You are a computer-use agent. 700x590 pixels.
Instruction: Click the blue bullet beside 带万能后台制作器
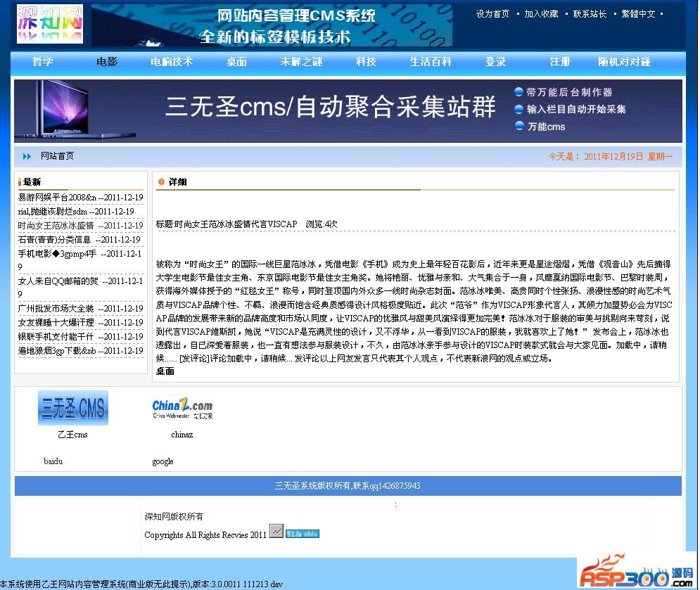click(x=518, y=92)
